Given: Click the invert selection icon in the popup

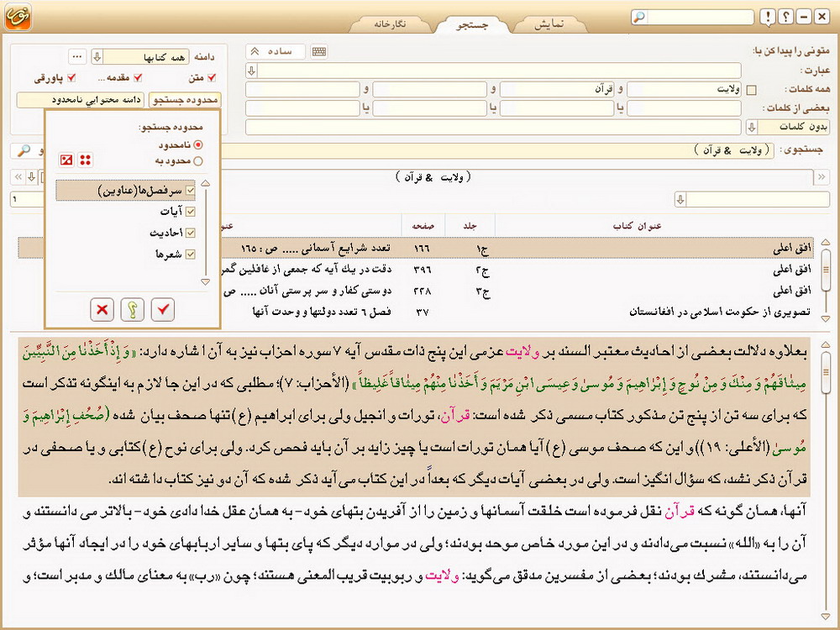Looking at the screenshot, I should click(66, 160).
